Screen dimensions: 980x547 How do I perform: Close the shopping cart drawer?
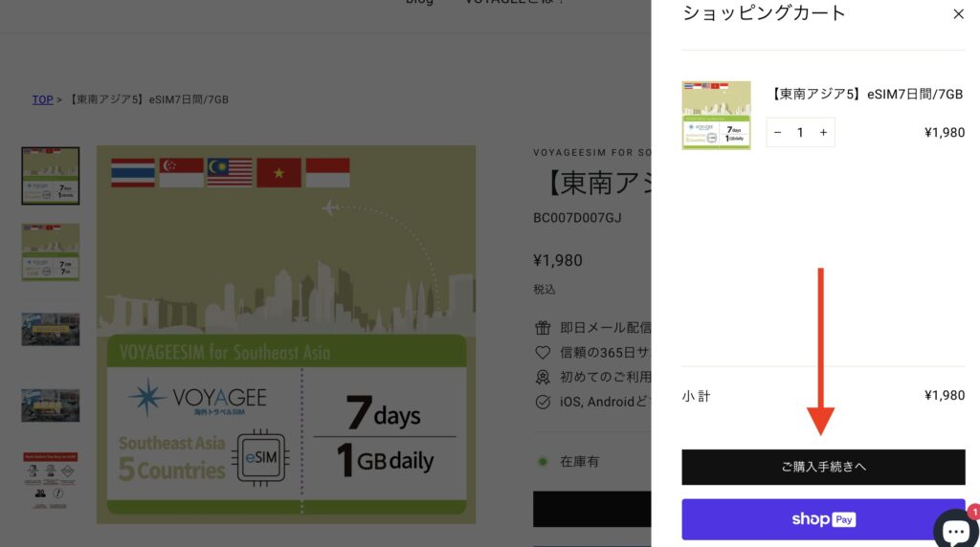[958, 13]
